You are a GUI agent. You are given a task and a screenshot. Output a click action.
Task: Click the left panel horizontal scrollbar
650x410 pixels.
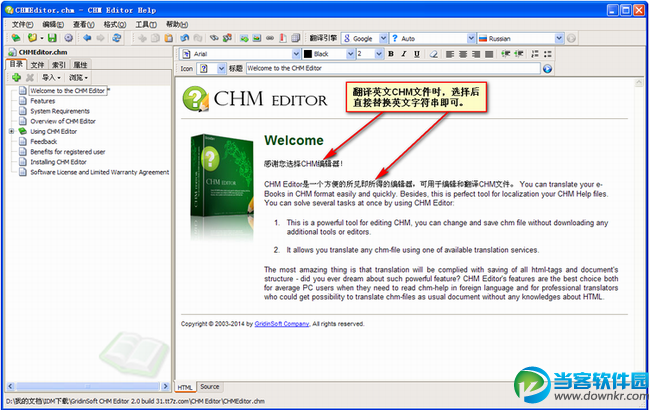[x=87, y=386]
